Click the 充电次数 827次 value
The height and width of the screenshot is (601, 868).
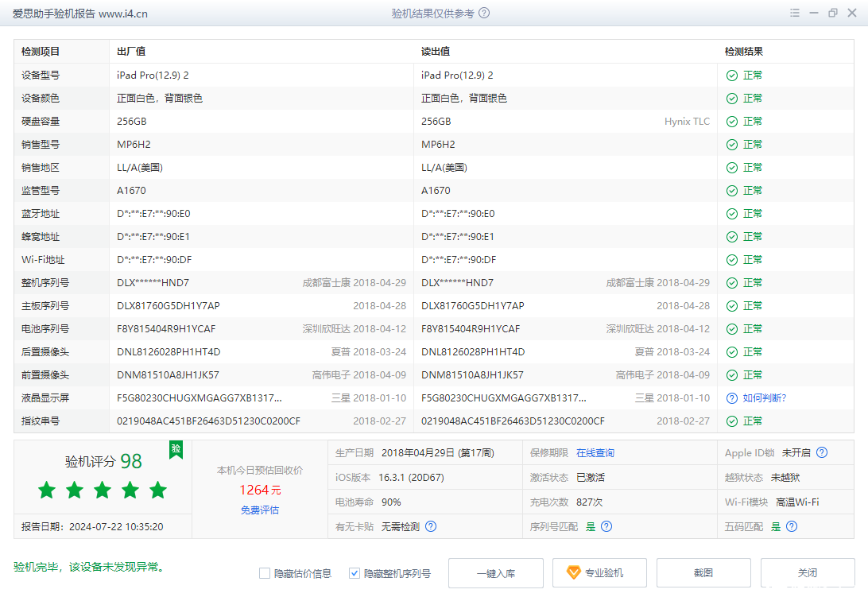coord(589,502)
